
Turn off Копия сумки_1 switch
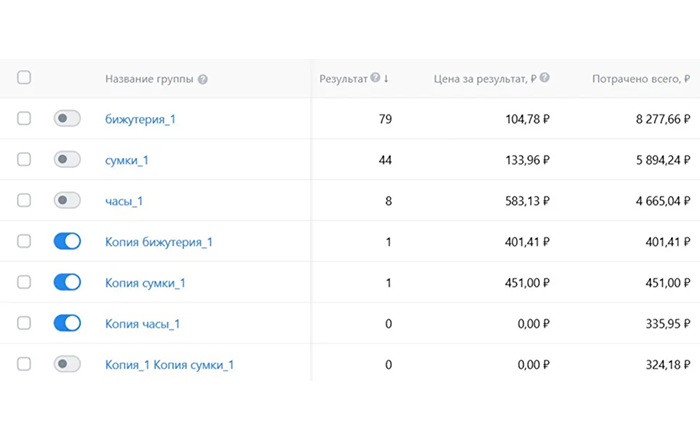pos(67,283)
